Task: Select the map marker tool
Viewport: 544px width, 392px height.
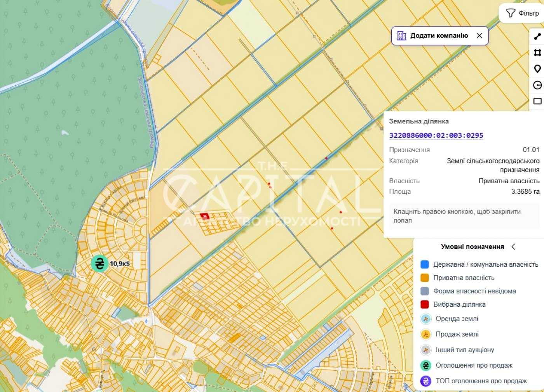Action: click(x=537, y=69)
